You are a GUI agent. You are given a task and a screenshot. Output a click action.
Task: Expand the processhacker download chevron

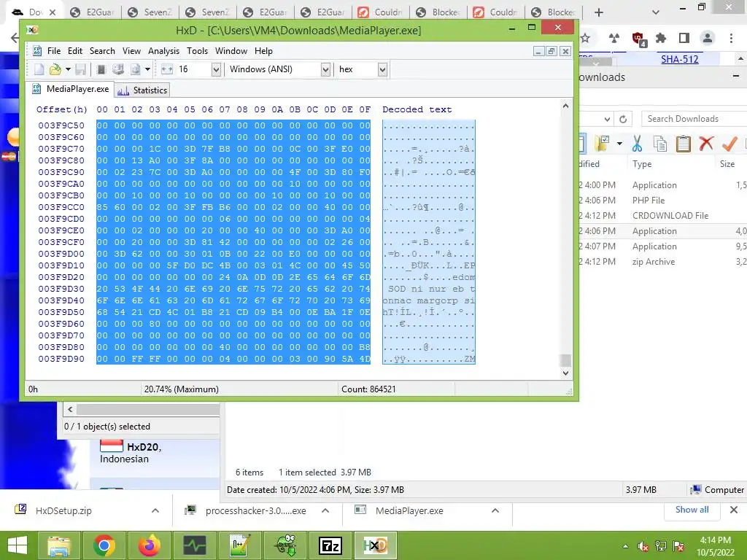(325, 510)
